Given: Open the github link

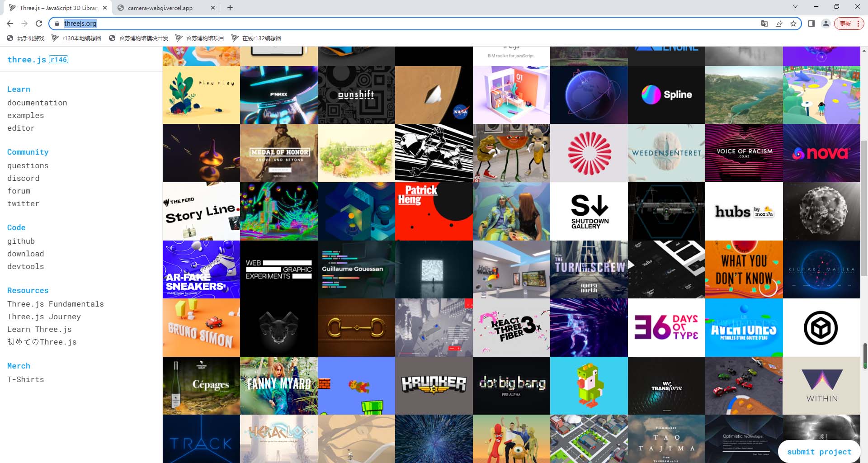Looking at the screenshot, I should 21,241.
